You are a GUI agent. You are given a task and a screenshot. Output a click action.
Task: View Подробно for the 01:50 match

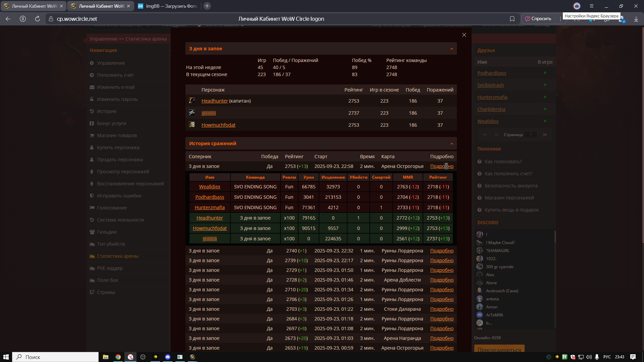(442, 270)
